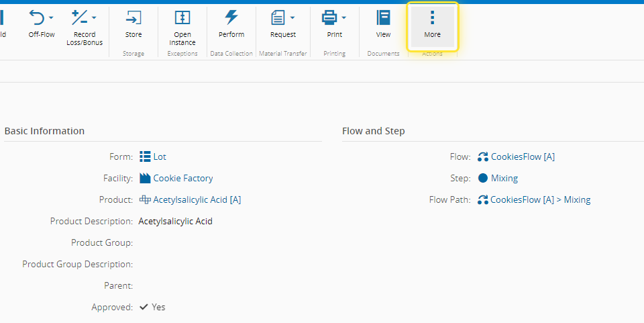Click the Request material transfer icon
Image resolution: width=644 pixels, height=323 pixels.
coord(278,17)
